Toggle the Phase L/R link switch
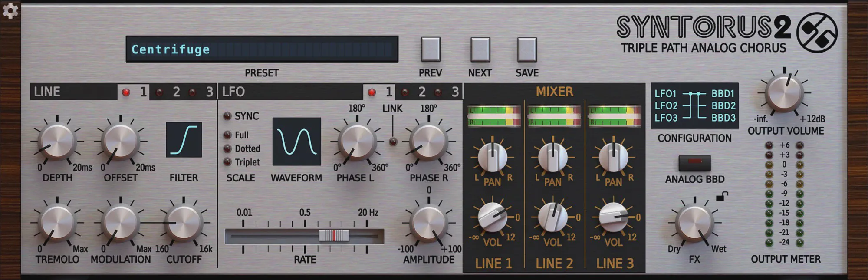Screen dimensions: 868x280 click(393, 141)
